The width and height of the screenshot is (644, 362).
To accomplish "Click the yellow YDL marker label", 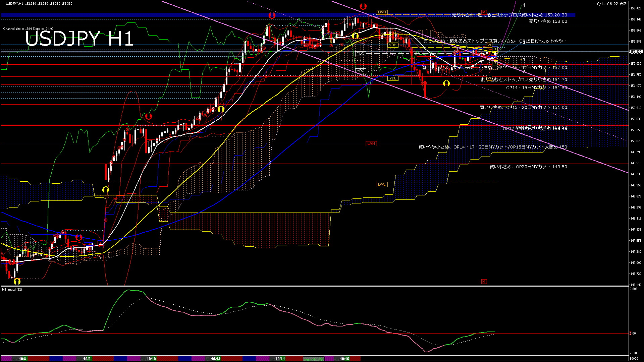I will click(x=392, y=78).
